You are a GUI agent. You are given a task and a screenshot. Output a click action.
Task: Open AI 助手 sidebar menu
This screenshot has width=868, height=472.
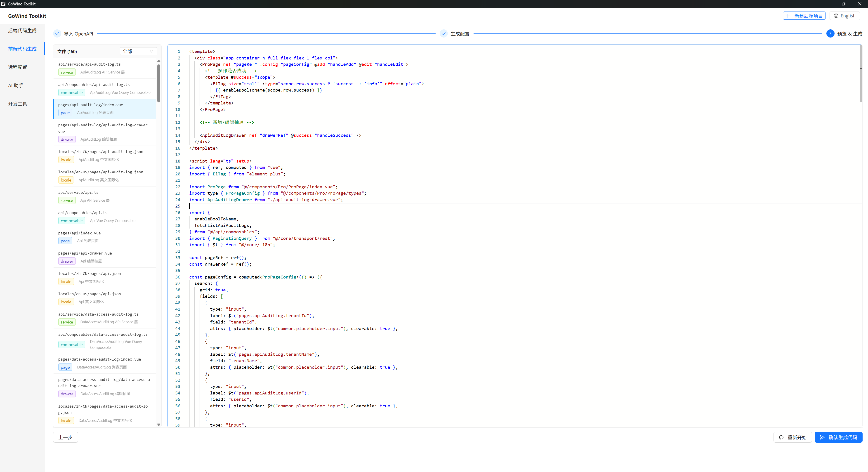22,86
